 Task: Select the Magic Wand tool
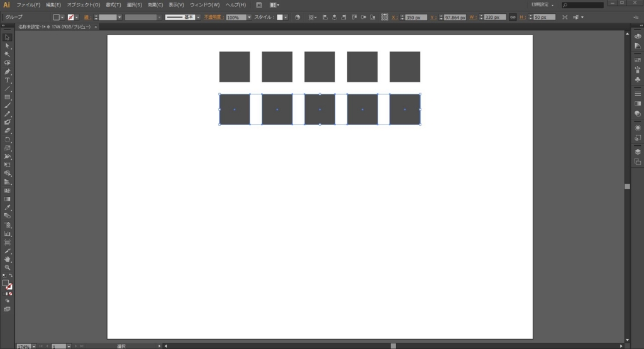pos(7,54)
